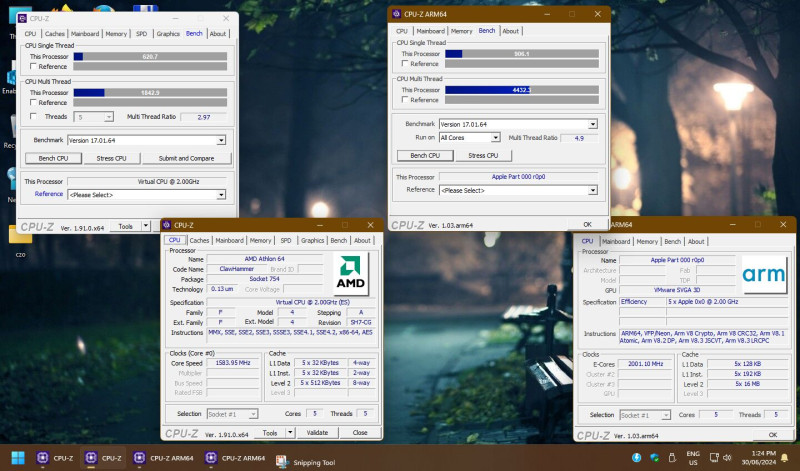This screenshot has height=471, width=800.
Task: Click Bench CPU button in ARM64 Bench window
Action: 425,156
